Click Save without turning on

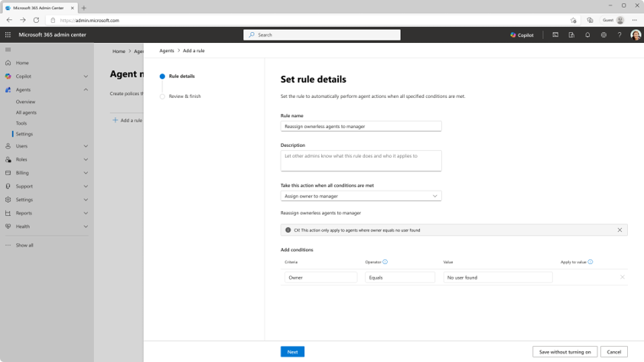click(x=564, y=351)
